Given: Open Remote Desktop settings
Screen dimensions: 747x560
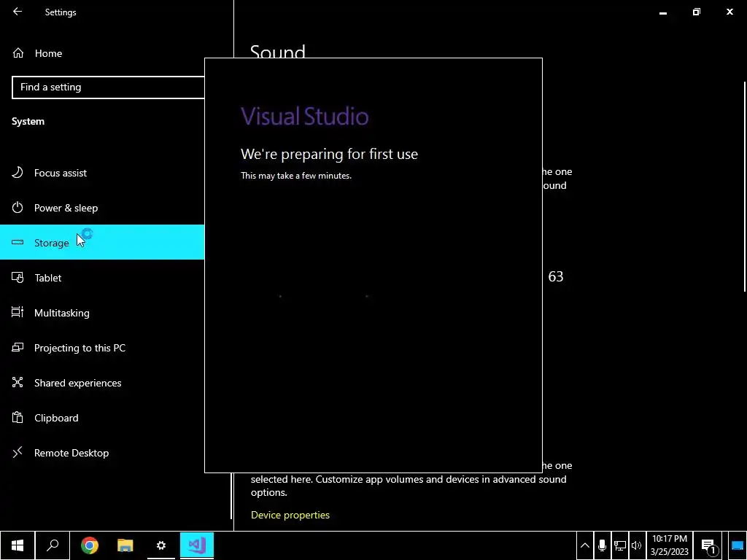Looking at the screenshot, I should click(102, 453).
